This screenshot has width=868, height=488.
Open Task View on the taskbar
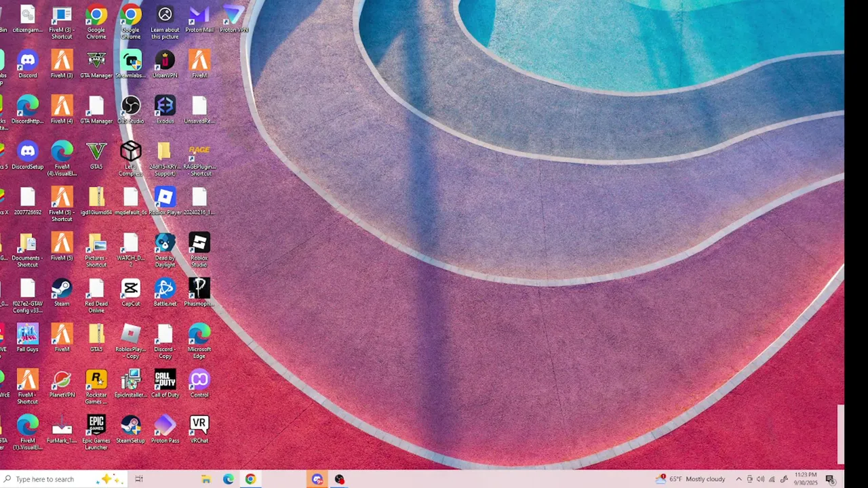[x=139, y=479]
